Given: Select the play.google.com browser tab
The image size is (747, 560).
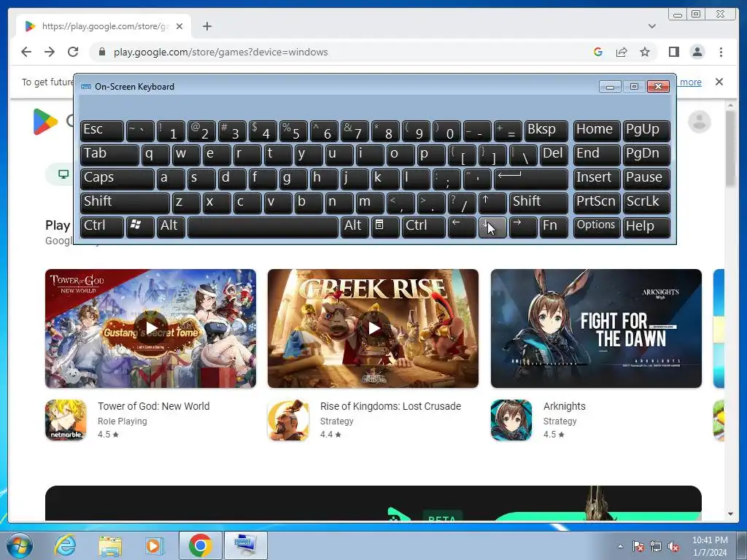Looking at the screenshot, I should pyautogui.click(x=104, y=26).
